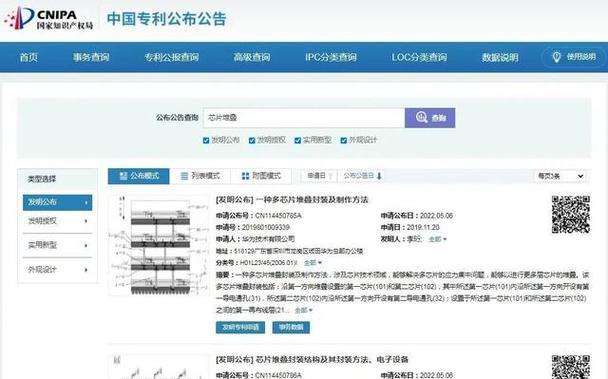Screen dimensions: 608x379
Task: Click the 地址 518129 address line
Action: point(289,251)
